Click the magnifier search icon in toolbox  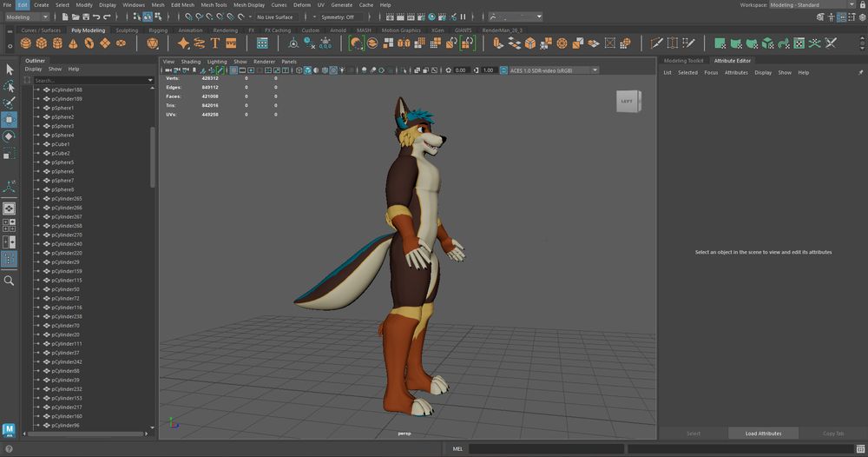pyautogui.click(x=10, y=281)
